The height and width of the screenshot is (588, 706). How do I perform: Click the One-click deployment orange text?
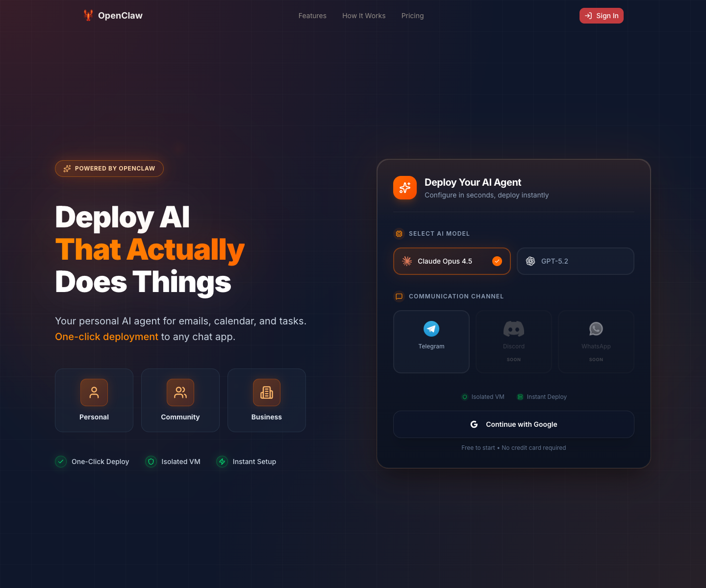point(106,337)
